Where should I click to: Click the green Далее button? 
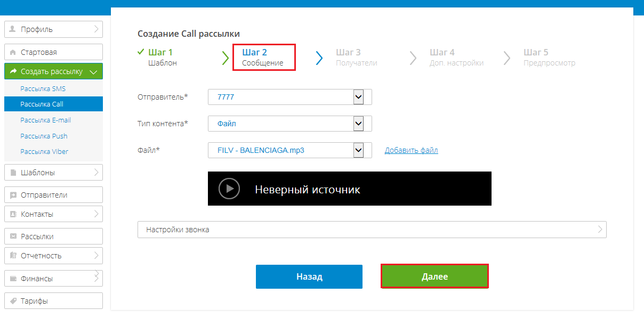coord(434,277)
